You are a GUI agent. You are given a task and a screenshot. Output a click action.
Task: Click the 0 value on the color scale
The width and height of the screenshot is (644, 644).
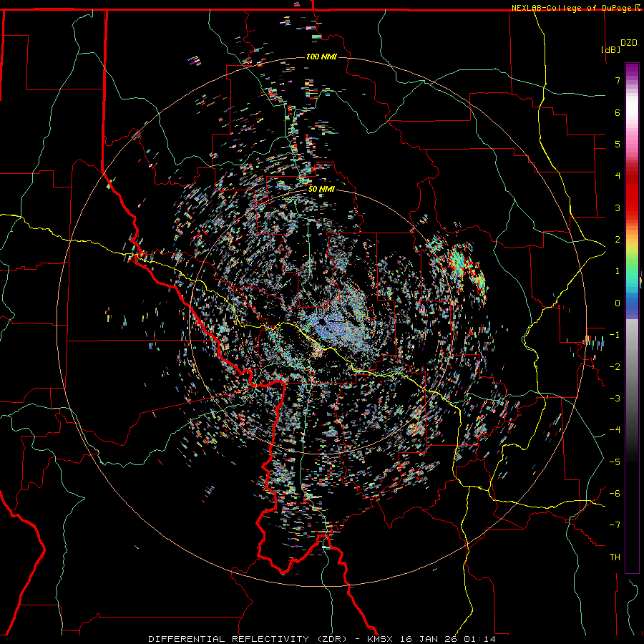click(618, 303)
